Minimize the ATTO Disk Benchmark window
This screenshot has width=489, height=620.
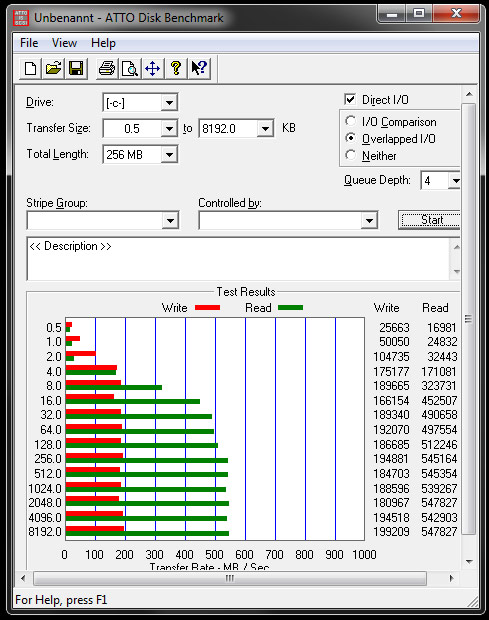click(392, 14)
